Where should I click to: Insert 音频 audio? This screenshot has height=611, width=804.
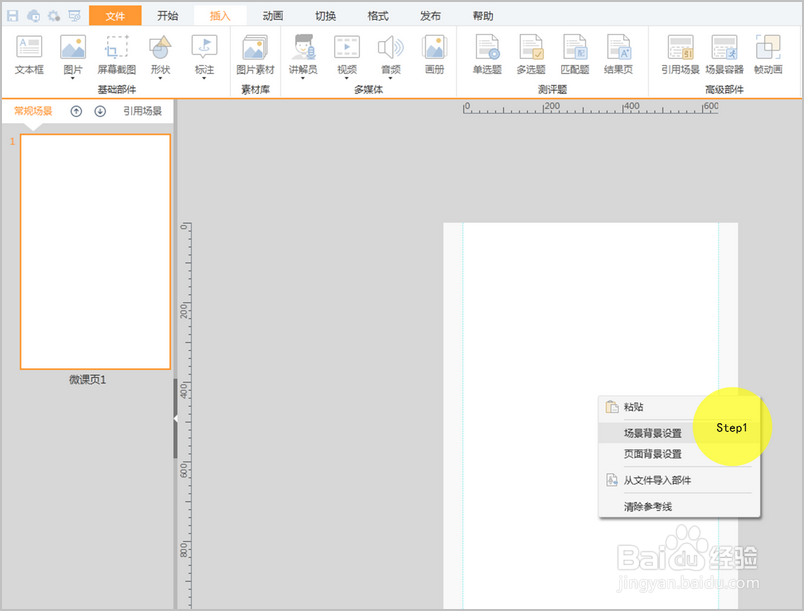click(391, 55)
